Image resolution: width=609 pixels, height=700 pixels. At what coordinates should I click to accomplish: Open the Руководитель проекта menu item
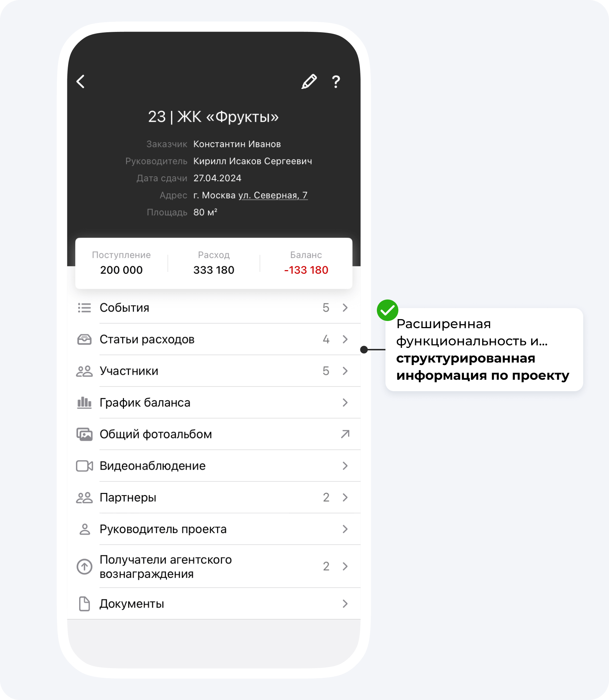click(x=214, y=529)
